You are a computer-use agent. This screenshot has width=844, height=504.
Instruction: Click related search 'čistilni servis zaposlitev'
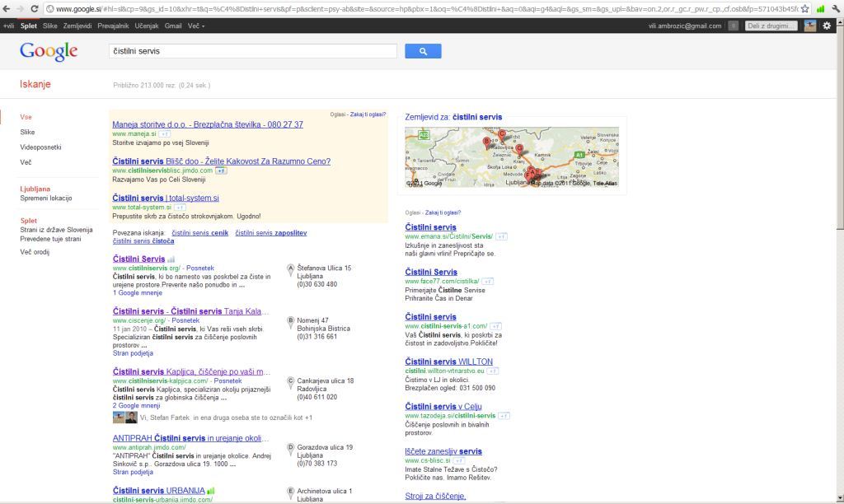[270, 233]
